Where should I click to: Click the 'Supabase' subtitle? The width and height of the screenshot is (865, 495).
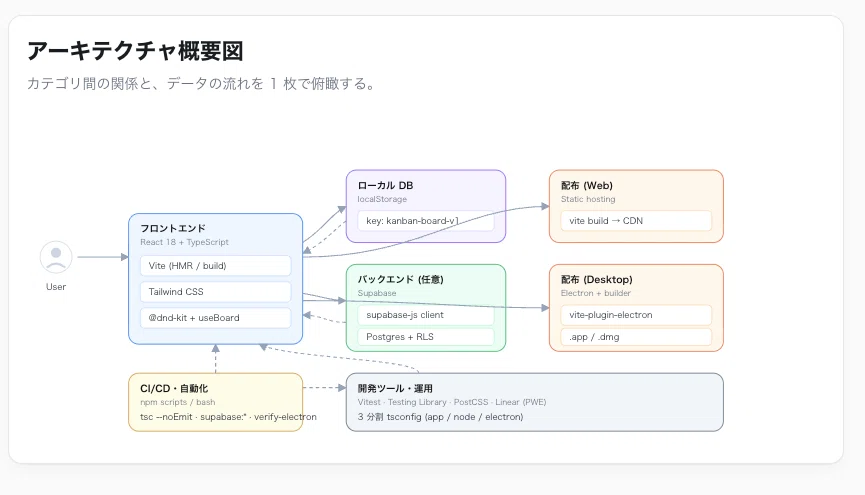pyautogui.click(x=377, y=293)
